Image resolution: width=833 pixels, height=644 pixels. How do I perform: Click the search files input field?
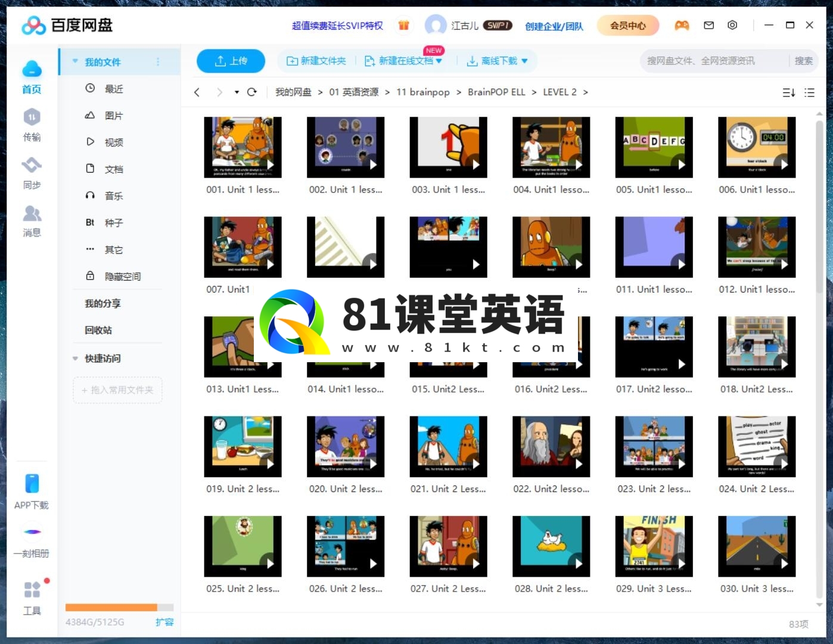tap(715, 61)
